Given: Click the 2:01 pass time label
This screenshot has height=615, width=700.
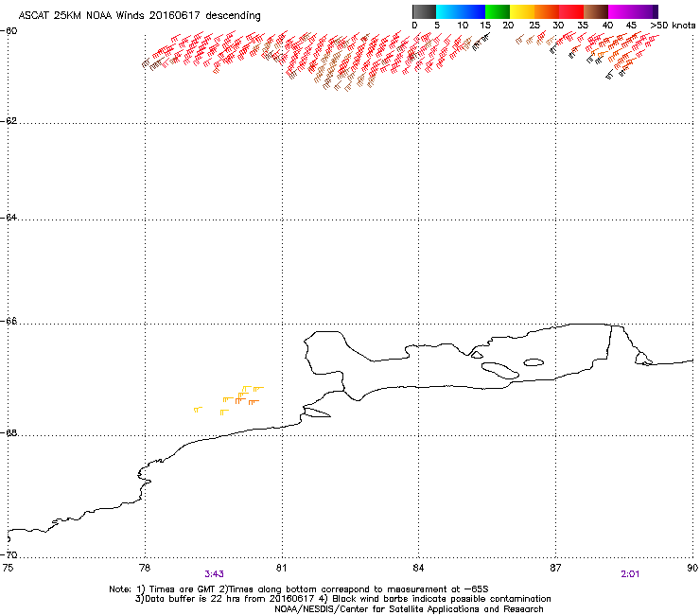Looking at the screenshot, I should click(630, 574).
